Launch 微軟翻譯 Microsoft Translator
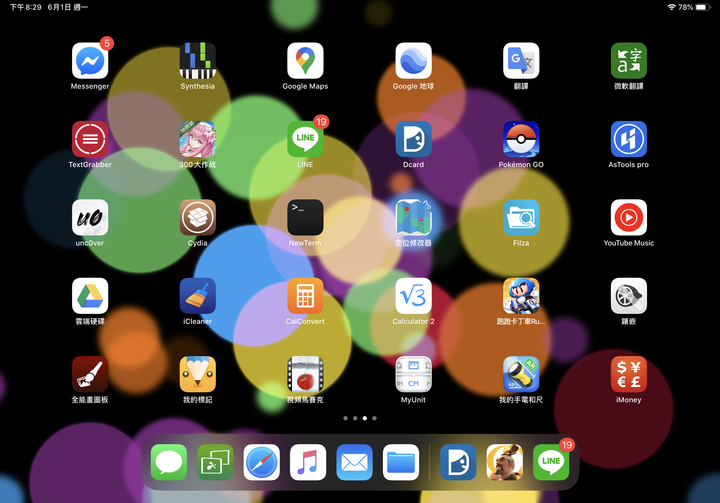This screenshot has width=720, height=503. [629, 61]
